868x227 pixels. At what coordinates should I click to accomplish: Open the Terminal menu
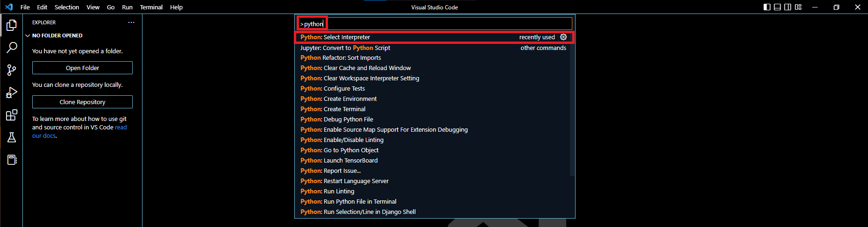[151, 7]
